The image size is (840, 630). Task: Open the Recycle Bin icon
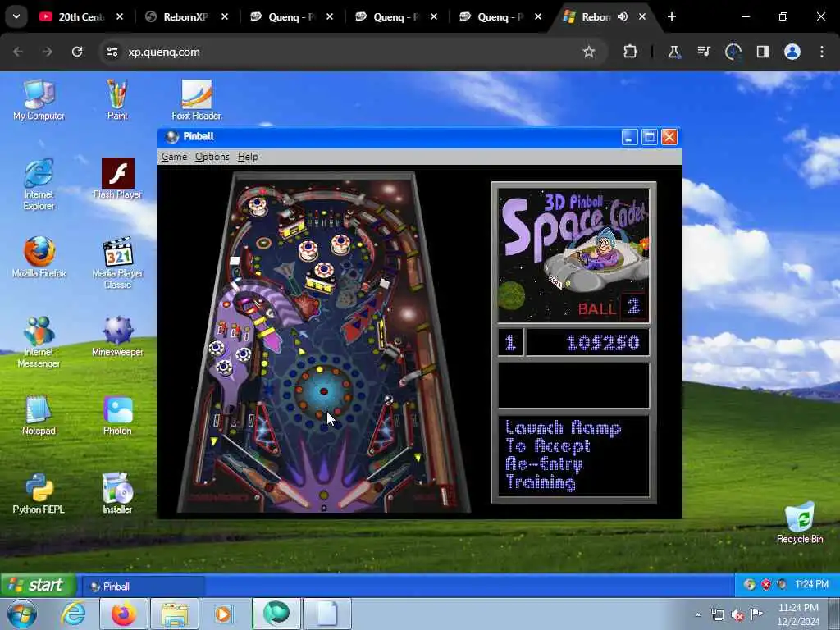point(800,523)
